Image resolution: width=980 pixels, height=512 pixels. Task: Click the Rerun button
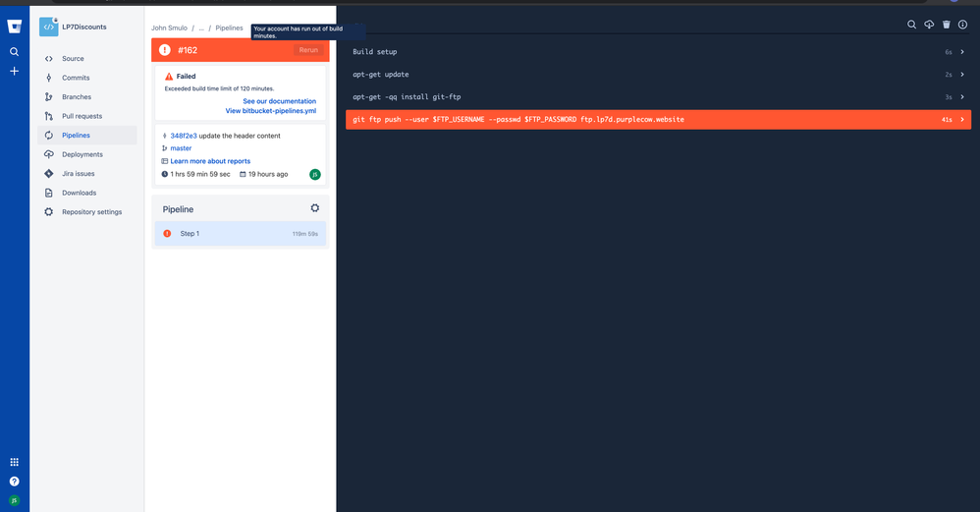(308, 50)
